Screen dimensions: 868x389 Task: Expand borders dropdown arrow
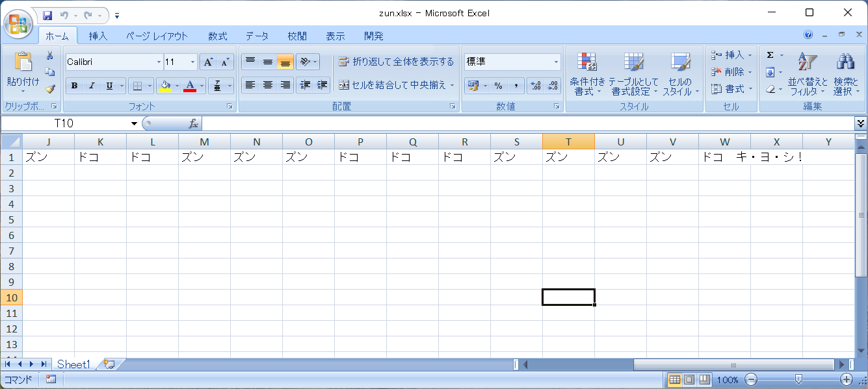pos(149,86)
